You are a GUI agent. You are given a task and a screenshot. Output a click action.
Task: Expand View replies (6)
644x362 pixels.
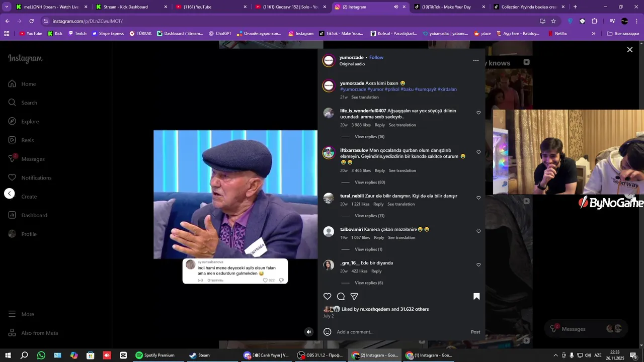point(369,283)
